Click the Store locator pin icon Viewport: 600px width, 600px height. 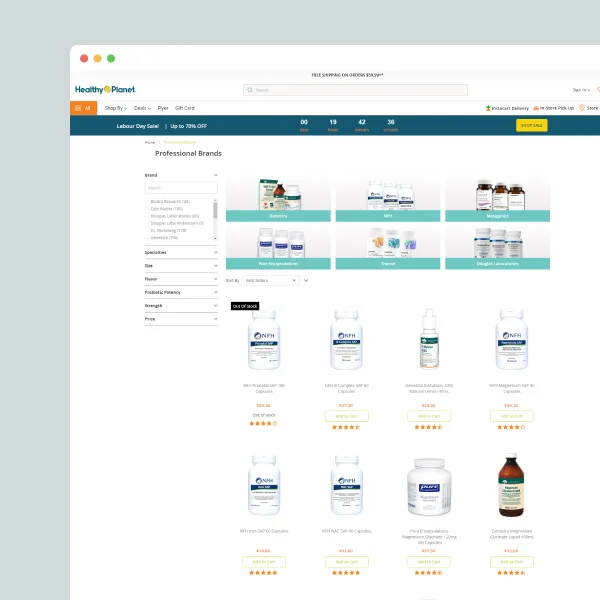click(582, 108)
